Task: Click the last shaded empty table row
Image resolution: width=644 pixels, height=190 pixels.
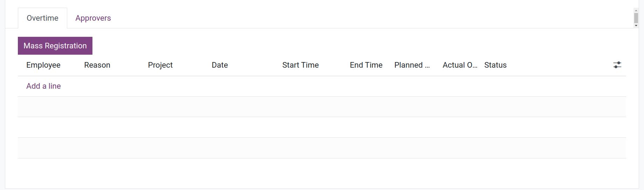Action: coord(322,148)
